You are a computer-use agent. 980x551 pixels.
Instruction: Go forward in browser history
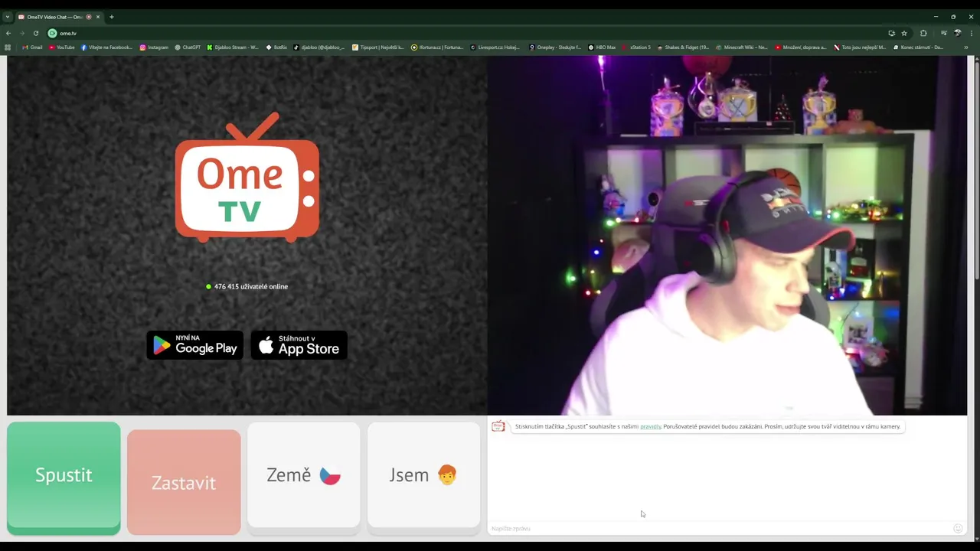click(21, 33)
